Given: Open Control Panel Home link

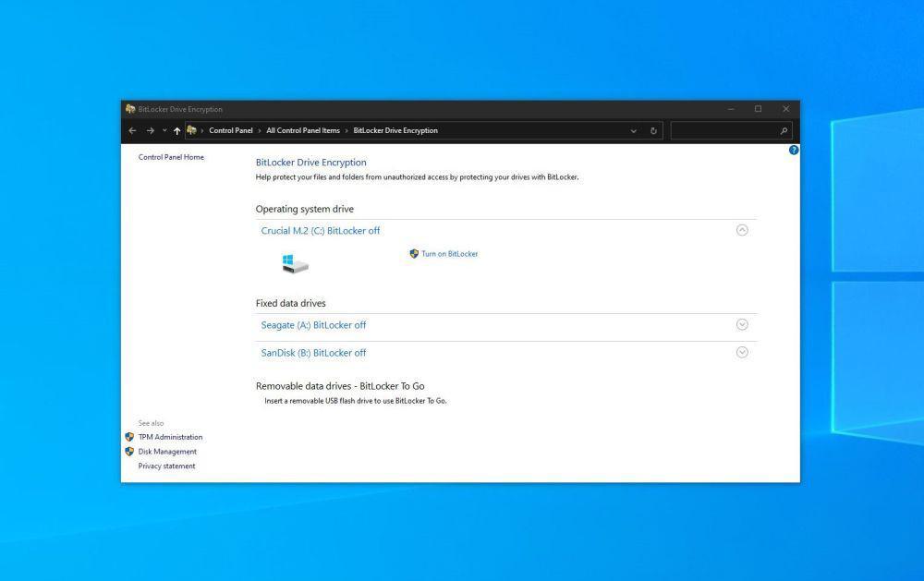Looking at the screenshot, I should click(x=171, y=157).
